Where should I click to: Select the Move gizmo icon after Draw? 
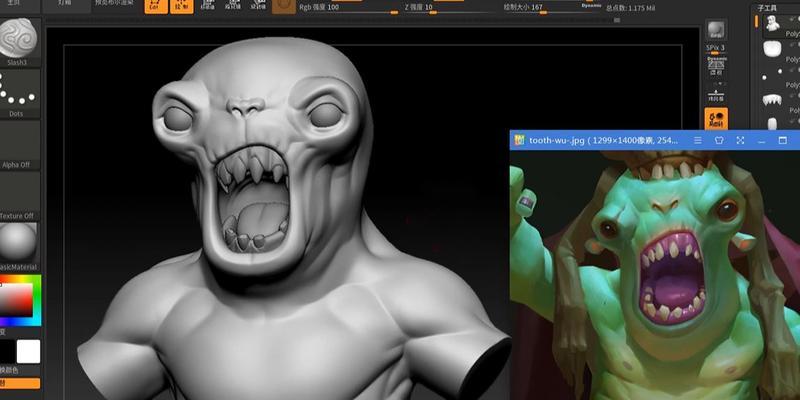pos(207,6)
